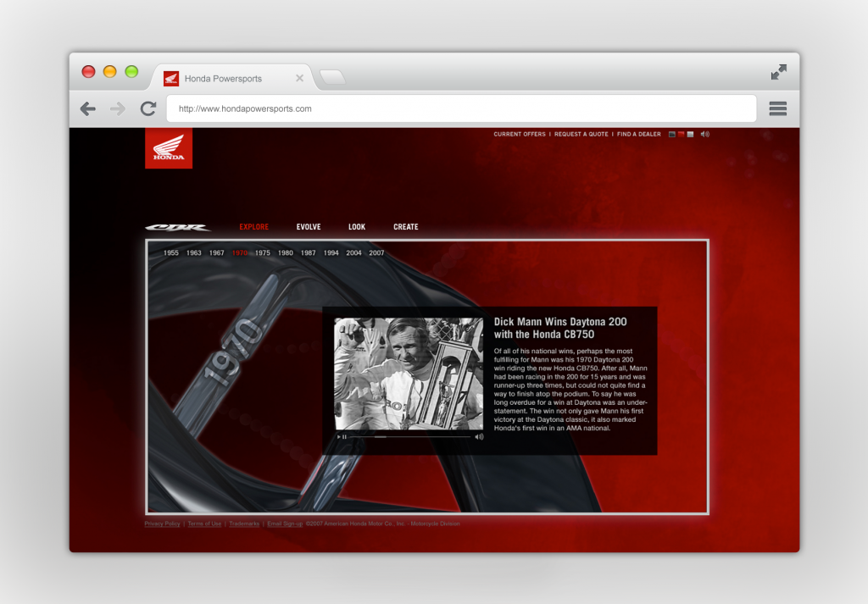Screen dimensions: 868x604
Task: Jump to the 1955 timeline year
Action: click(171, 253)
